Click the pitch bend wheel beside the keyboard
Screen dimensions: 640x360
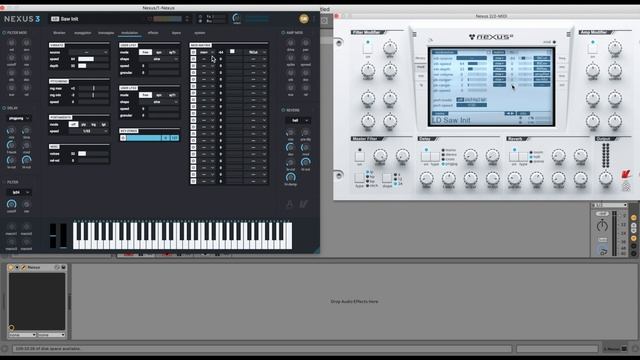click(53, 235)
